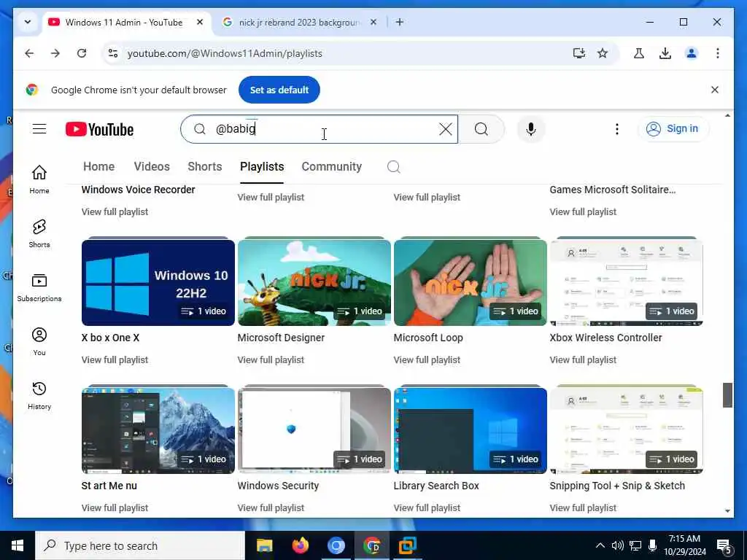Open the Windows Start menu
Viewport: 747px width, 560px height.
[18, 545]
